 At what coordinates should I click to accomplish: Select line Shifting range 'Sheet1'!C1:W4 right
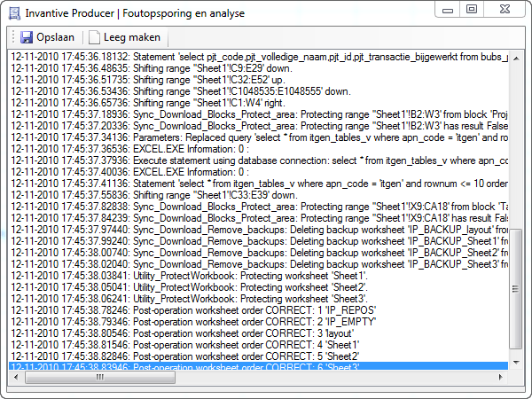[x=259, y=103]
